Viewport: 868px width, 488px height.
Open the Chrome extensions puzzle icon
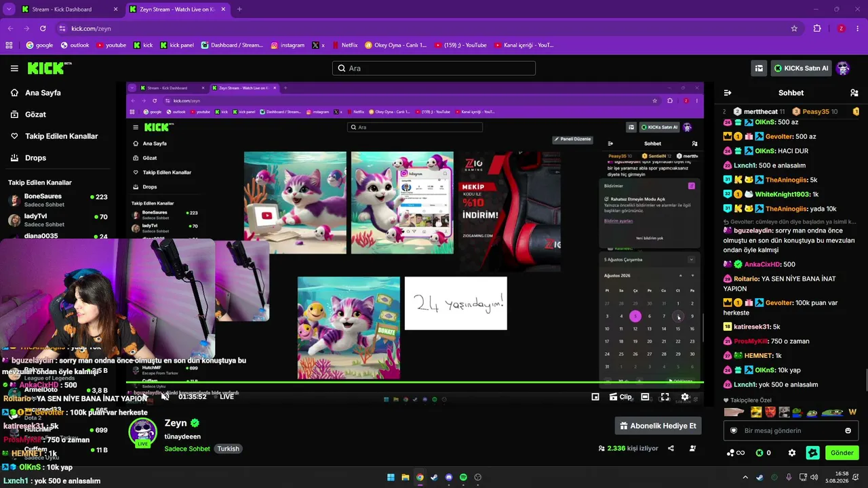[817, 28]
